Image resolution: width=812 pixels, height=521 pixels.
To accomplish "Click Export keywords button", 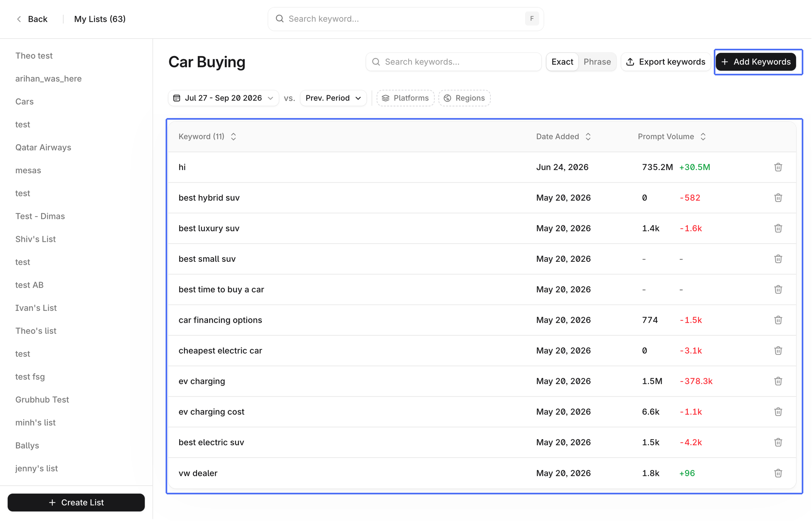I will [x=665, y=62].
